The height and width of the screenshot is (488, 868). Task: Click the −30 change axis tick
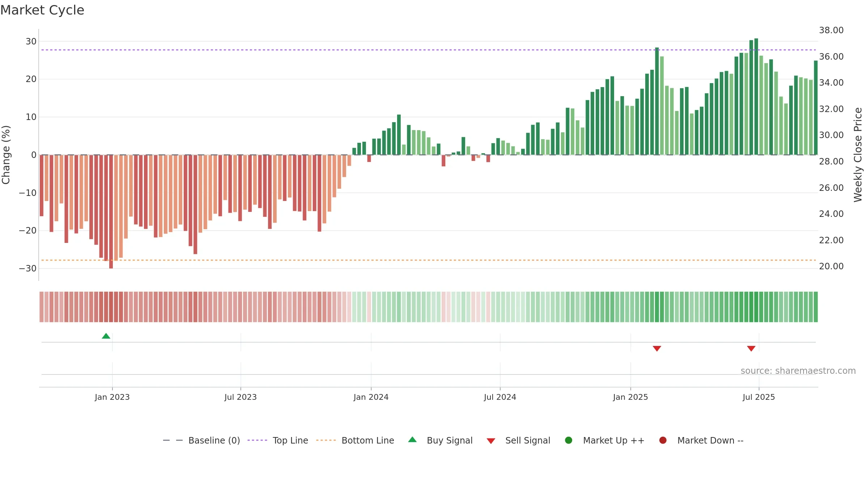[28, 269]
